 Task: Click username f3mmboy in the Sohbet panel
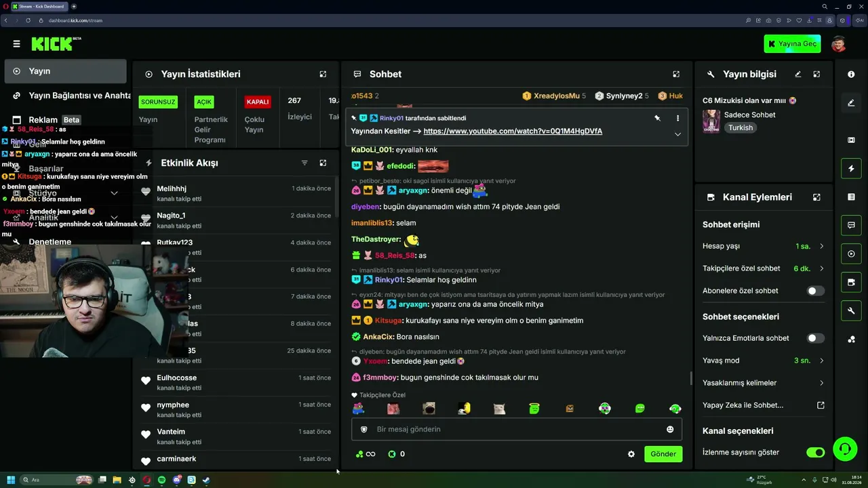(380, 378)
